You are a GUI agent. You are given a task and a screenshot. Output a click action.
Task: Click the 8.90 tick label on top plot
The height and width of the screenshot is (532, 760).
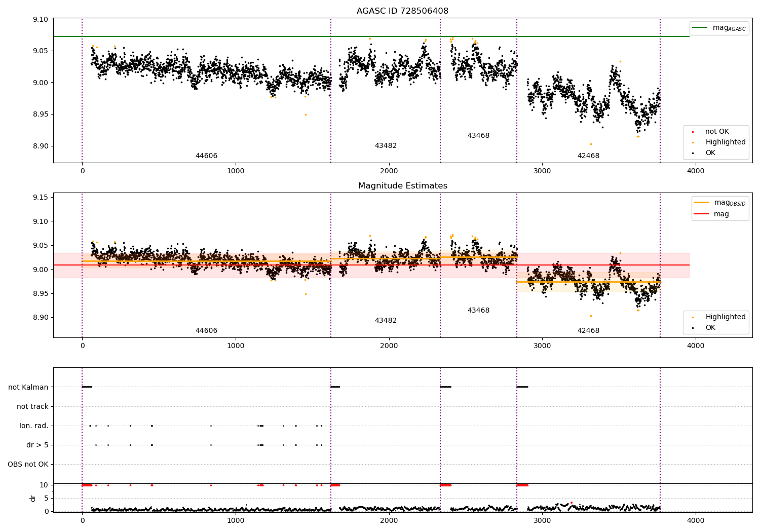point(40,146)
